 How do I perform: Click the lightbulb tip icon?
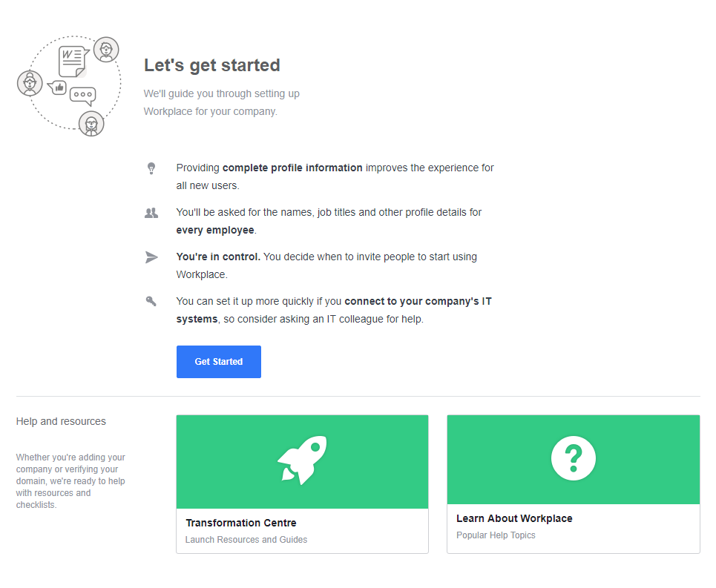click(x=151, y=168)
